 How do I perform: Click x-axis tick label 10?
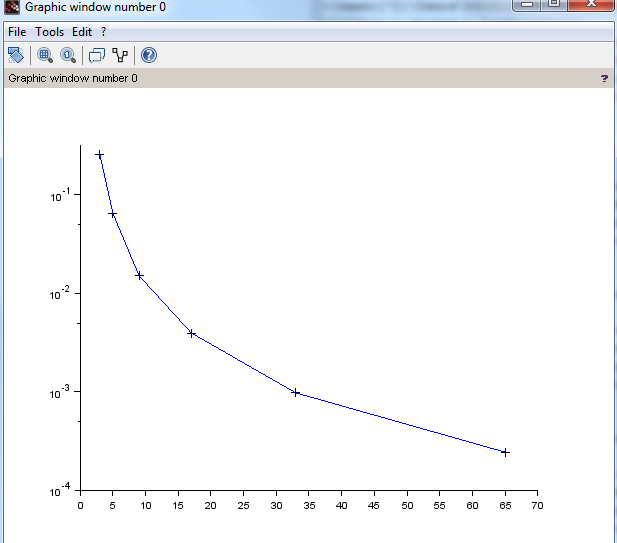click(x=146, y=506)
